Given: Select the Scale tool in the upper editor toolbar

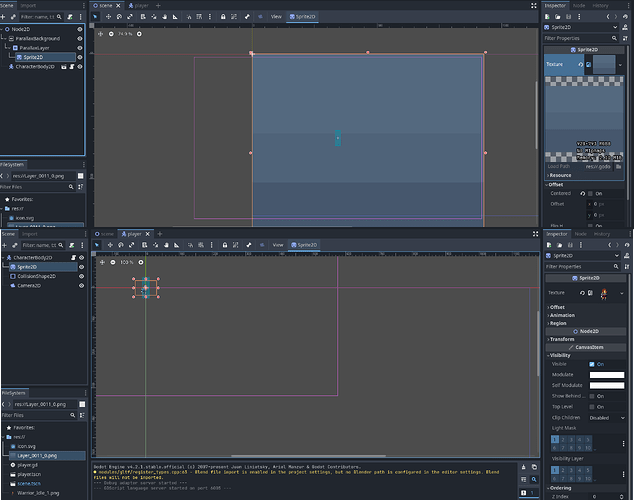Looking at the screenshot, I should [130, 17].
